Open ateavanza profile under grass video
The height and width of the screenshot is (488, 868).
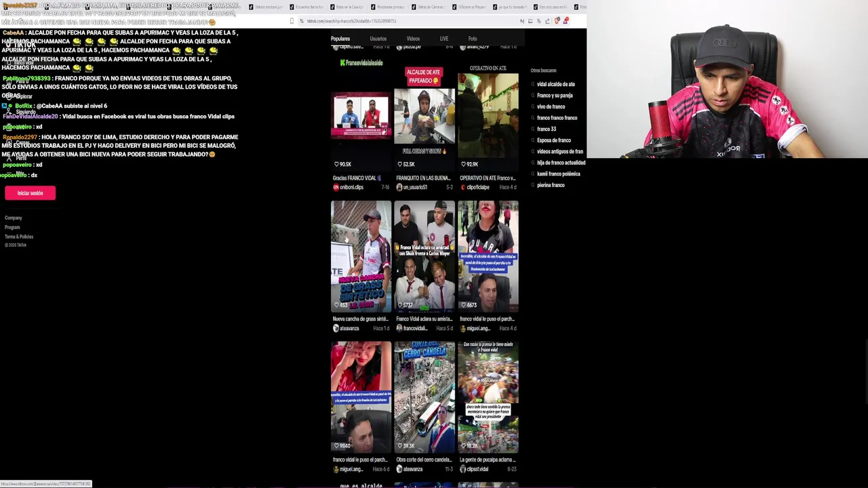(x=349, y=328)
